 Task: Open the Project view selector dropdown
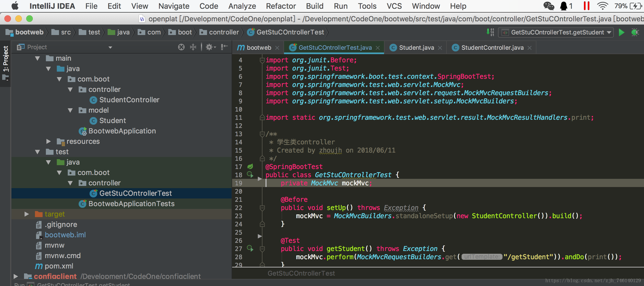[x=110, y=47]
